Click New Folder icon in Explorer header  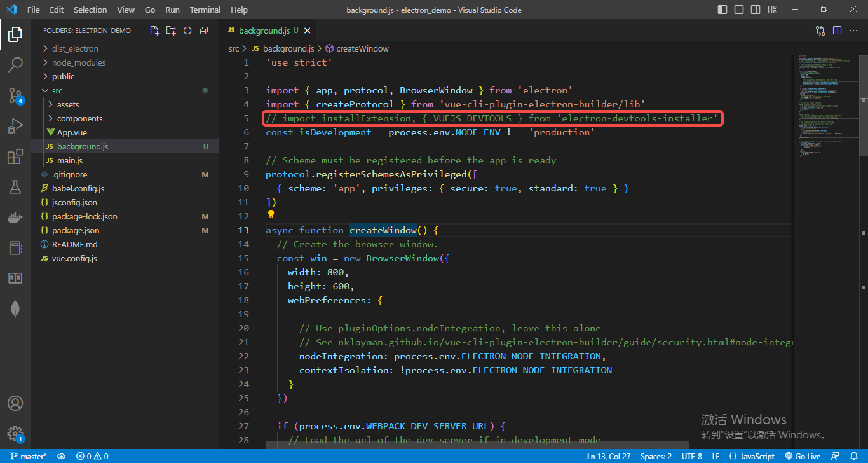coord(171,31)
